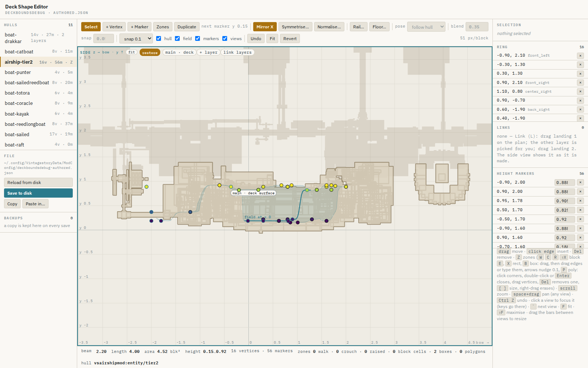588x368 pixels.
Task: Toggle the hull checkbox
Action: (159, 39)
